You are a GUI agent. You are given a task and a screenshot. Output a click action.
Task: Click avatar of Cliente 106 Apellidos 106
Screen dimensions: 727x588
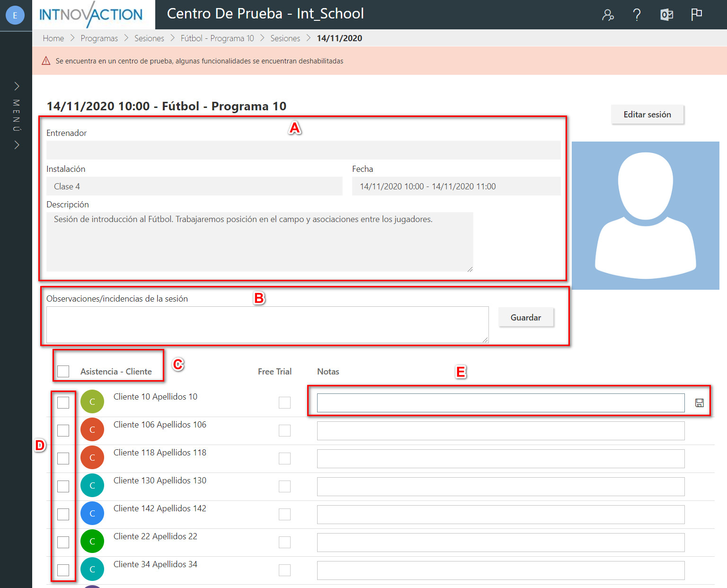pyautogui.click(x=92, y=429)
